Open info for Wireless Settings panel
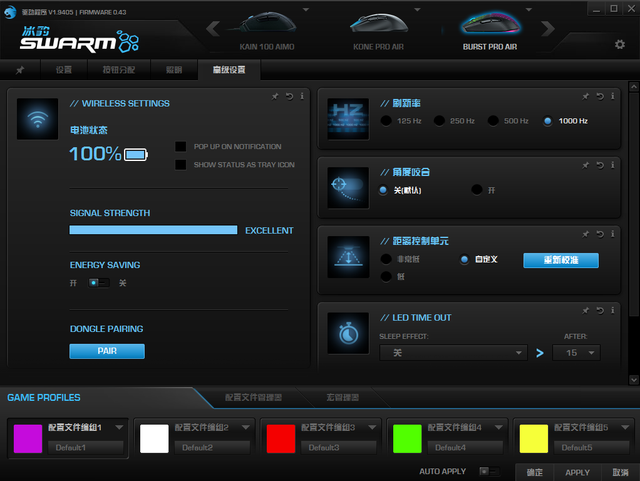The width and height of the screenshot is (640, 481). click(x=302, y=96)
